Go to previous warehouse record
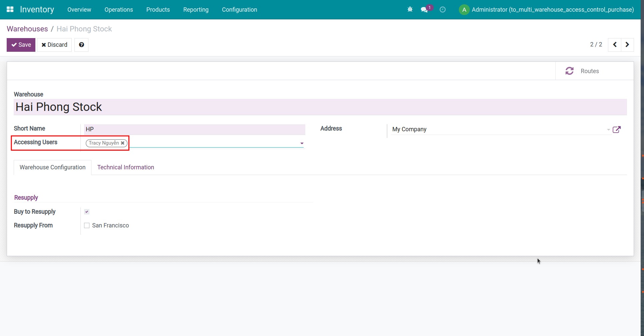Image resolution: width=644 pixels, height=336 pixels. pos(615,45)
